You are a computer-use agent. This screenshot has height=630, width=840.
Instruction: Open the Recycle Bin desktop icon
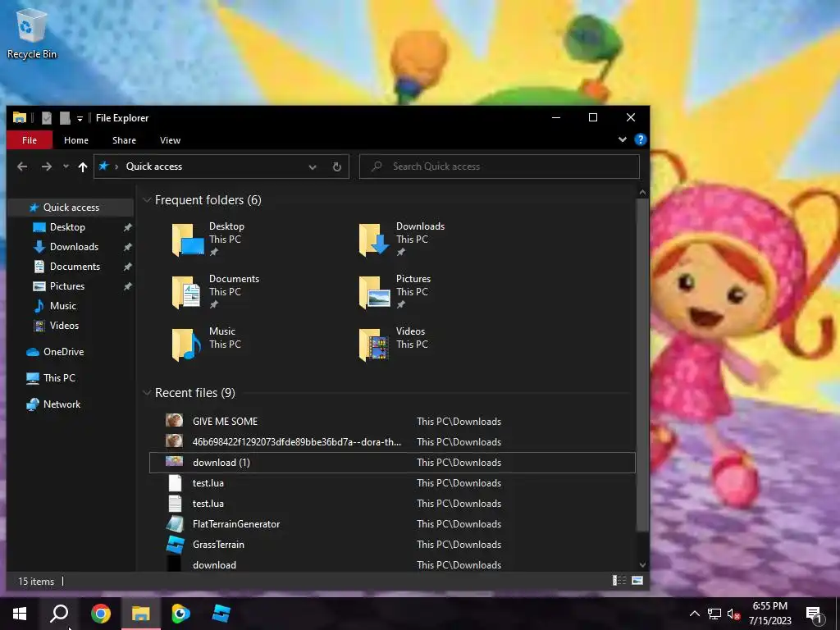[32, 34]
